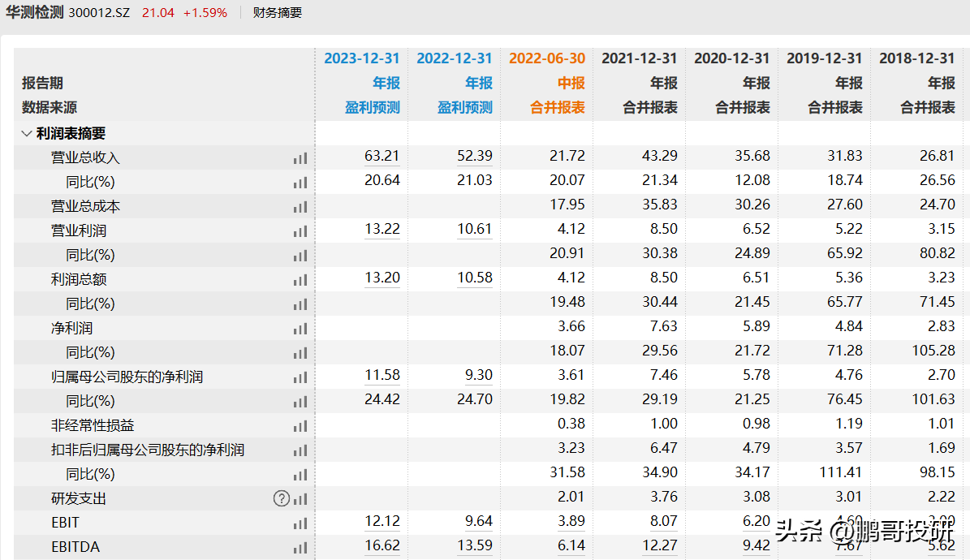Collapse the 利润表摘要 section
970x560 pixels.
point(27,133)
